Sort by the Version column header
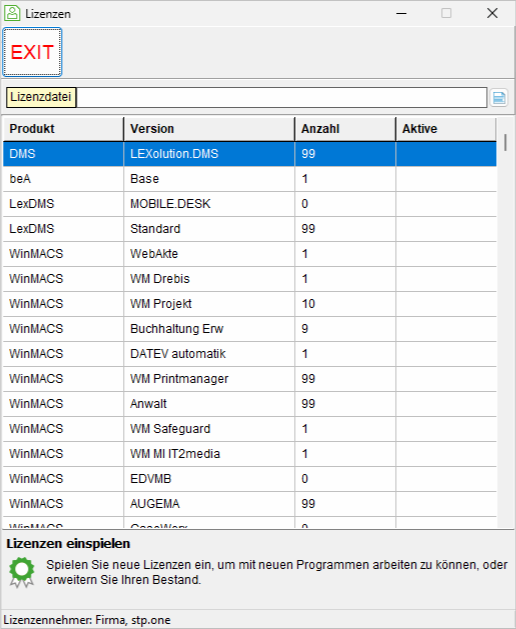This screenshot has height=629, width=516. 209,129
